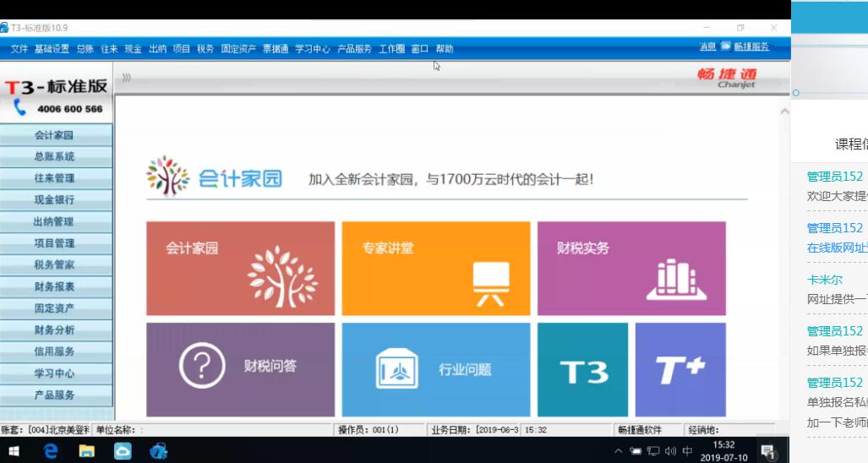
Task: Open the 财税实务 books tile
Action: 631,269
